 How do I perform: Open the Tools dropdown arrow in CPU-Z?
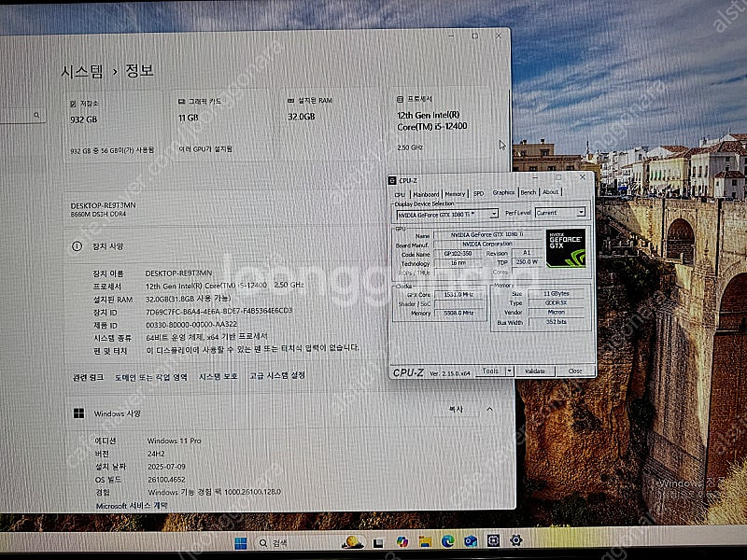click(x=509, y=371)
